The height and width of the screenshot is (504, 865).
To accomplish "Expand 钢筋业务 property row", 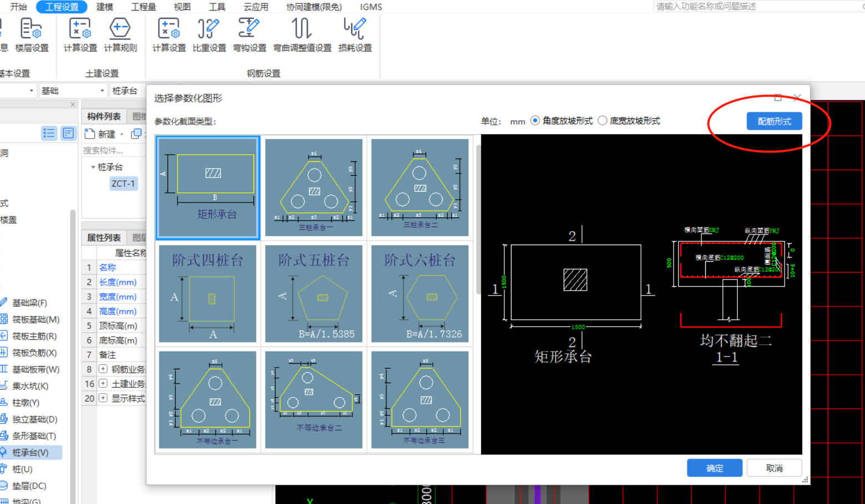I will point(103,369).
